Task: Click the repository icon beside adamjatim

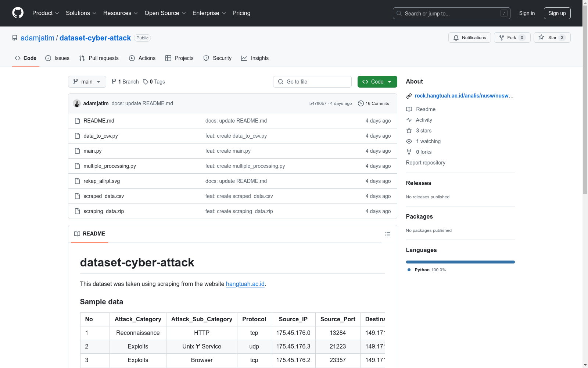Action: [x=15, y=38]
